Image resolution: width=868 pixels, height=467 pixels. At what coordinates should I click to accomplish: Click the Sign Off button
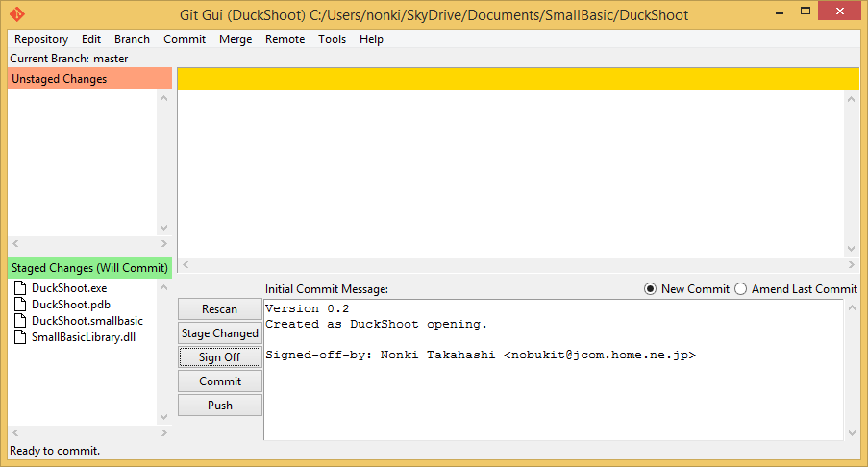[220, 356]
